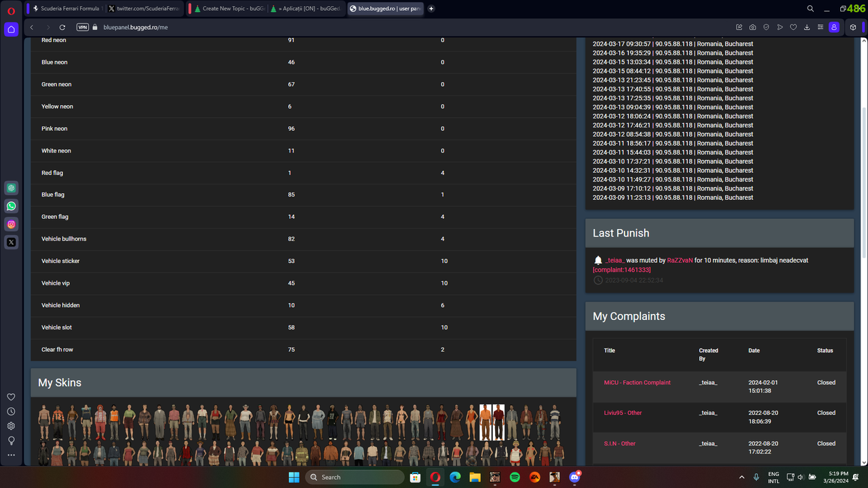Open the purple profile account icon
Image resolution: width=868 pixels, height=488 pixels.
tap(834, 27)
